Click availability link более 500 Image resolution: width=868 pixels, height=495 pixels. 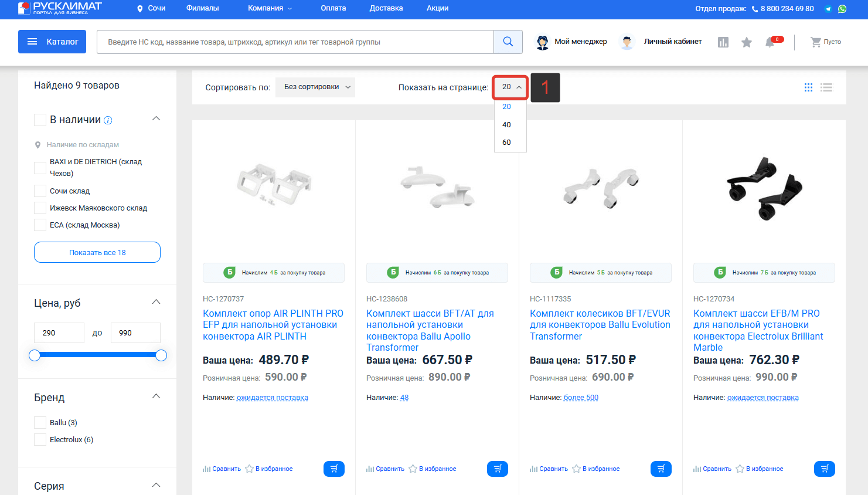[x=581, y=398]
